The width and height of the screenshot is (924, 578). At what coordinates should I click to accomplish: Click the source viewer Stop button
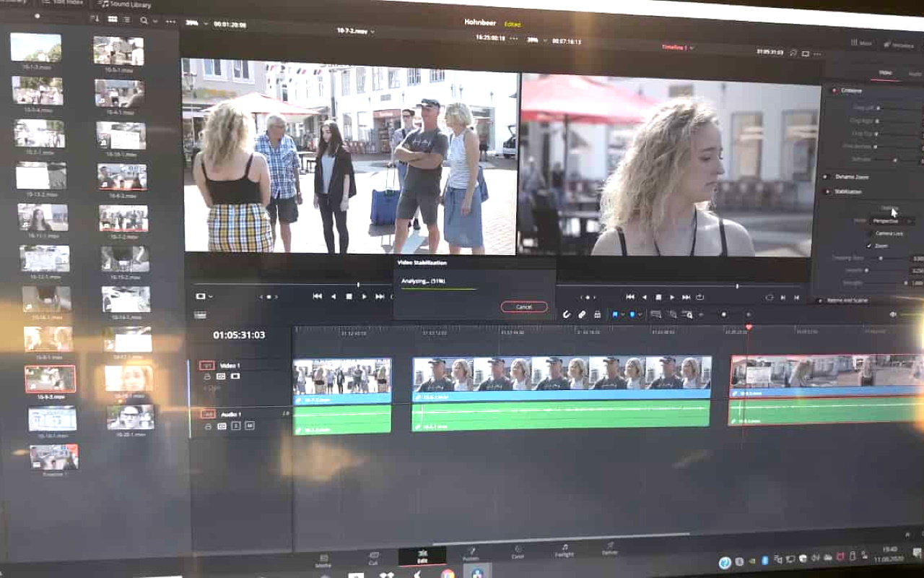click(349, 296)
